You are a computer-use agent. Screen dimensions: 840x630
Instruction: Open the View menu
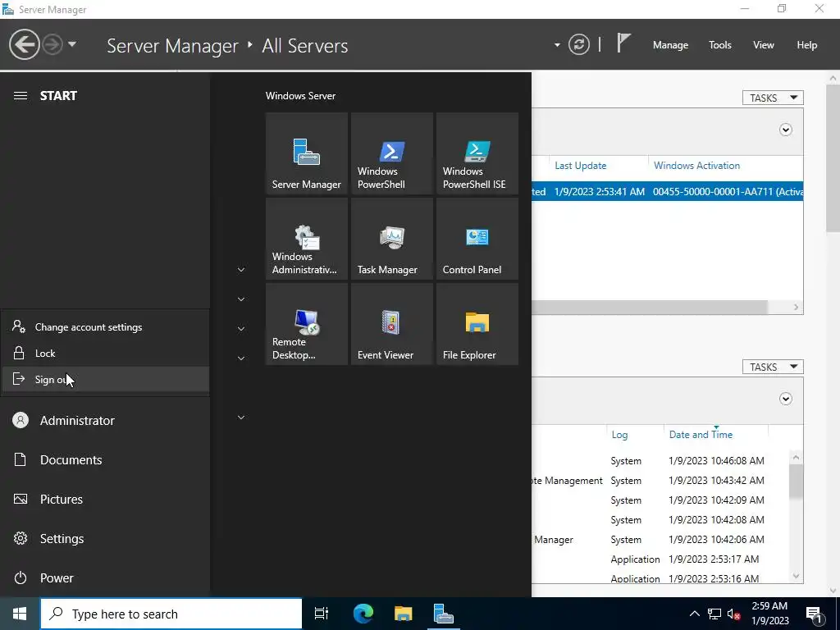click(763, 45)
